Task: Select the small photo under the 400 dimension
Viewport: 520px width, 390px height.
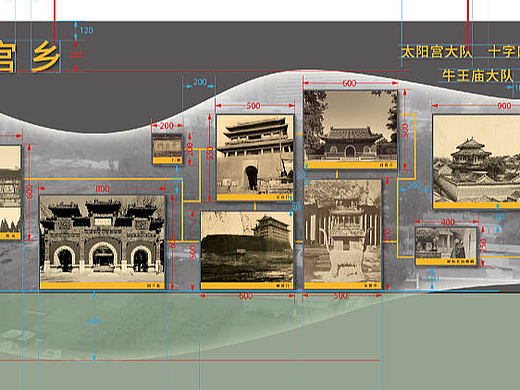Action: click(x=446, y=246)
